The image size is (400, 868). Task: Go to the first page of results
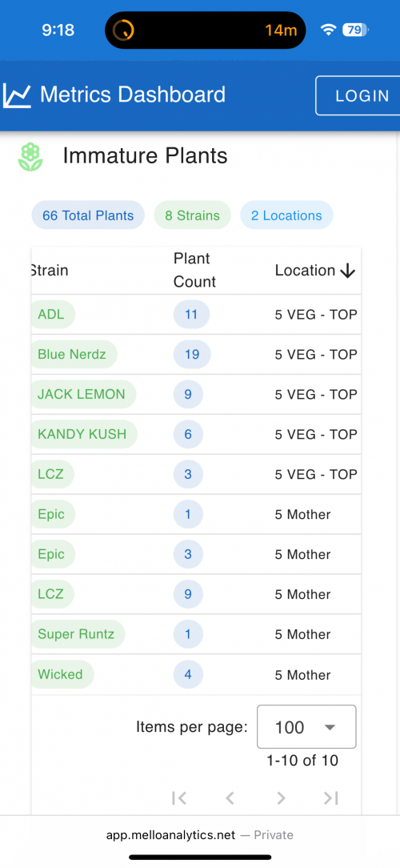[x=178, y=798]
